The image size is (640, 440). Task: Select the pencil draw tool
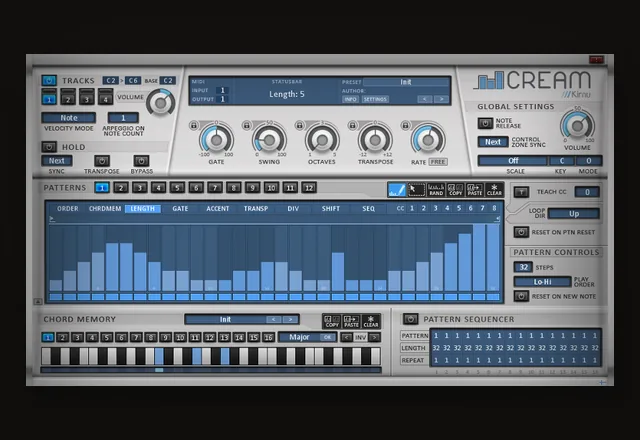(396, 190)
